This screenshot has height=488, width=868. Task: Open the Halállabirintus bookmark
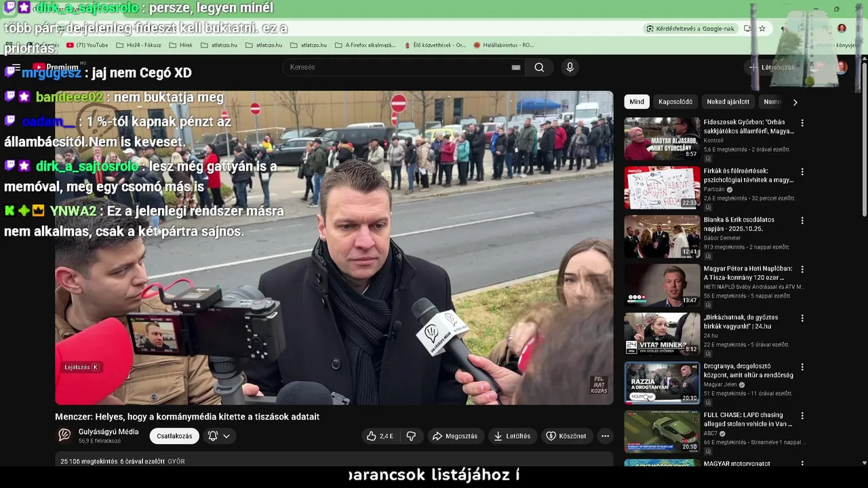pos(504,45)
